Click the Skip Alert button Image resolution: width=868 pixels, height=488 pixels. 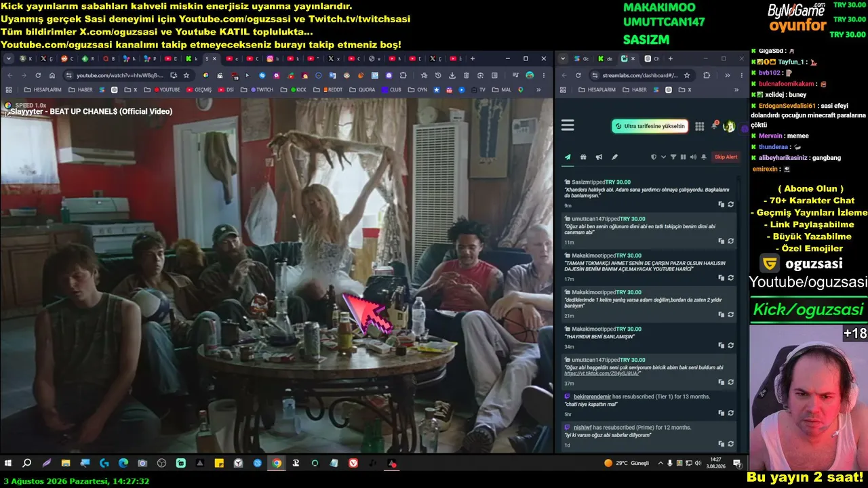pyautogui.click(x=726, y=157)
